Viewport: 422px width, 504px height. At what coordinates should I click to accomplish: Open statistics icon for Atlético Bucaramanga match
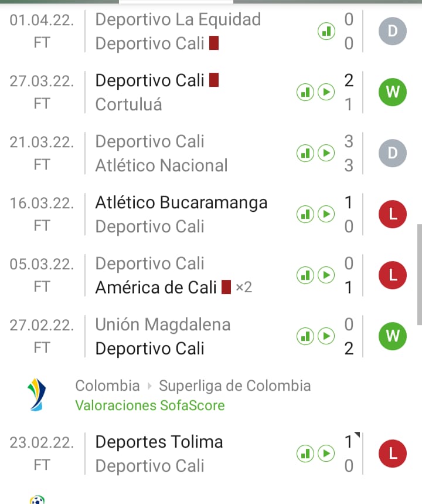click(305, 214)
